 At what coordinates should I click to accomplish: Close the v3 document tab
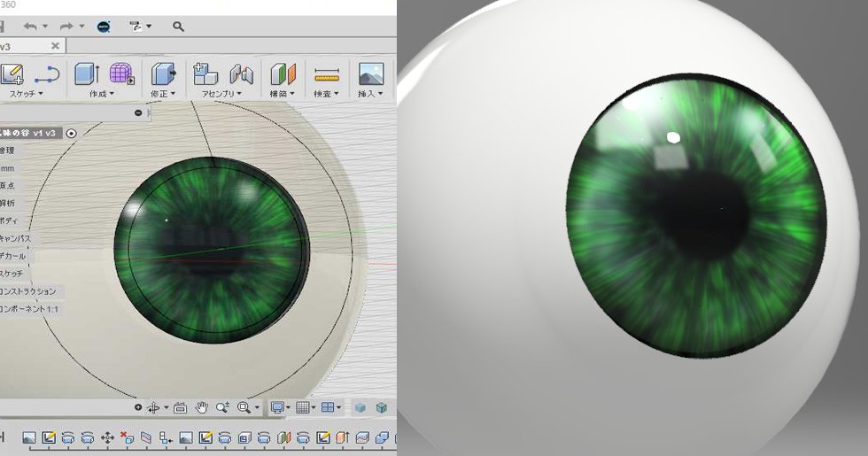click(55, 46)
